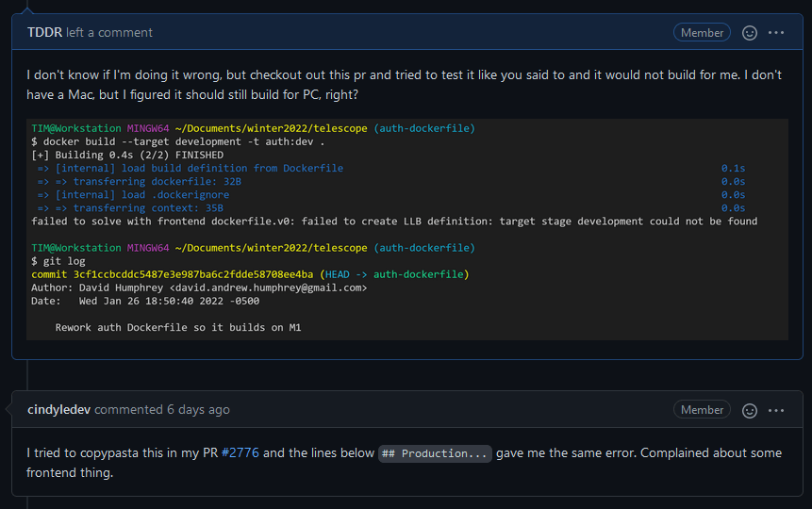
Task: Open the options menu on TDDR's comment
Action: point(776,33)
